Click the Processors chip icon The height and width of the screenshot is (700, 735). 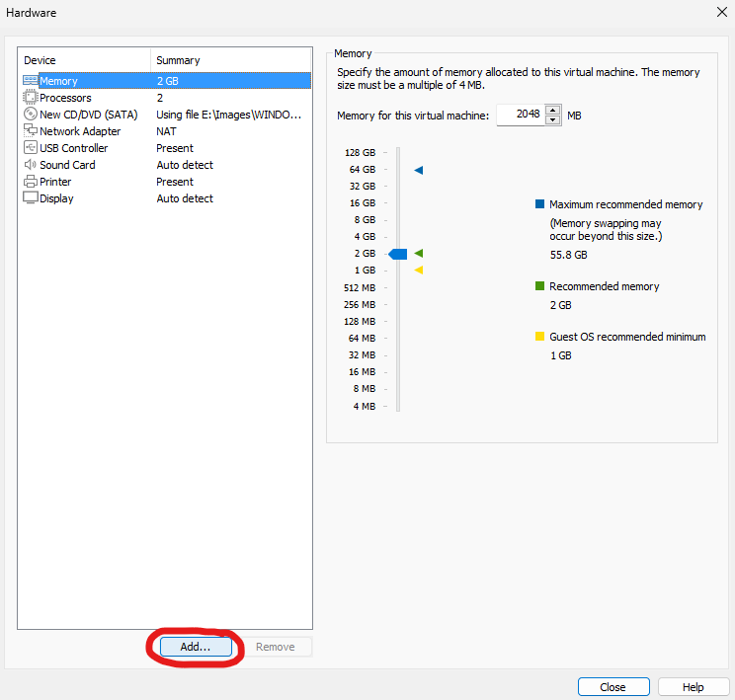(x=30, y=98)
